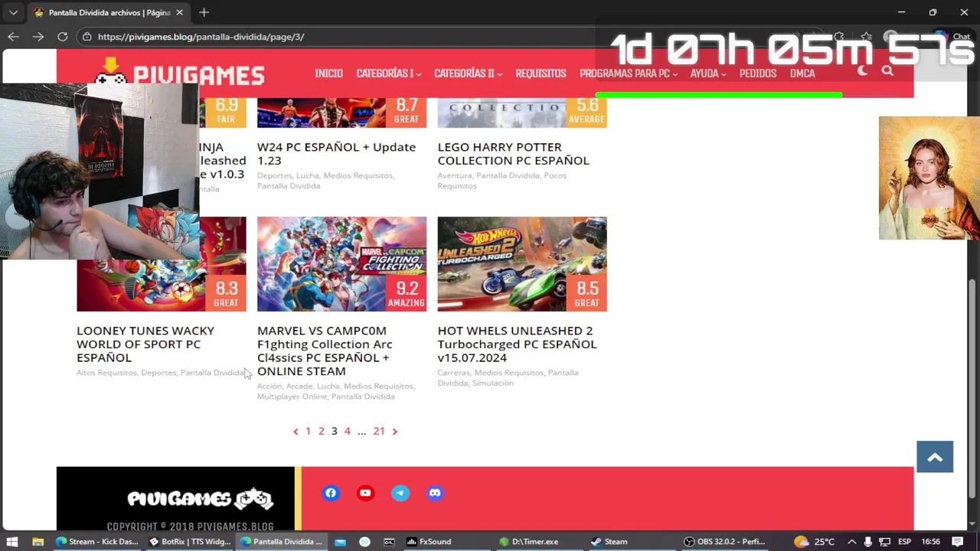
Task: Go to pagination page 1
Action: (309, 431)
